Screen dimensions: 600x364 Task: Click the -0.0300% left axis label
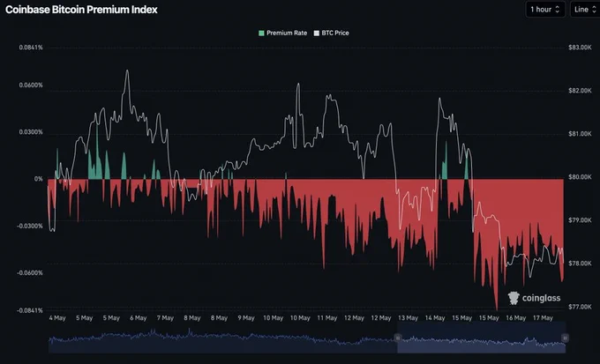(30, 226)
